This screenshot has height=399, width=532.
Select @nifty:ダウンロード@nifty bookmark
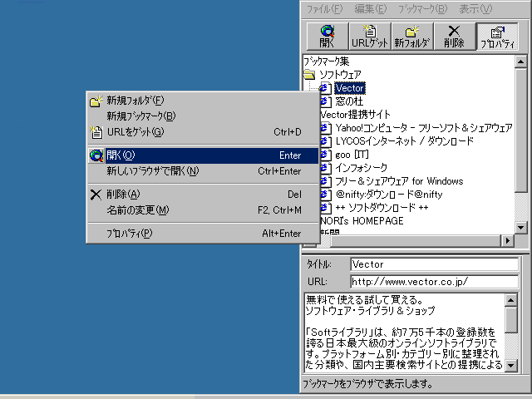click(389, 195)
